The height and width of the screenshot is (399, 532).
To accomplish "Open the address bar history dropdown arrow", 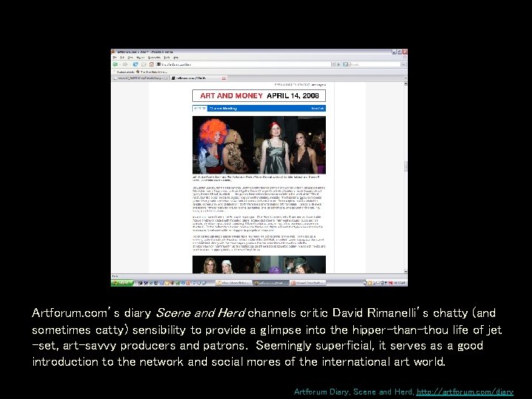I will [x=332, y=64].
